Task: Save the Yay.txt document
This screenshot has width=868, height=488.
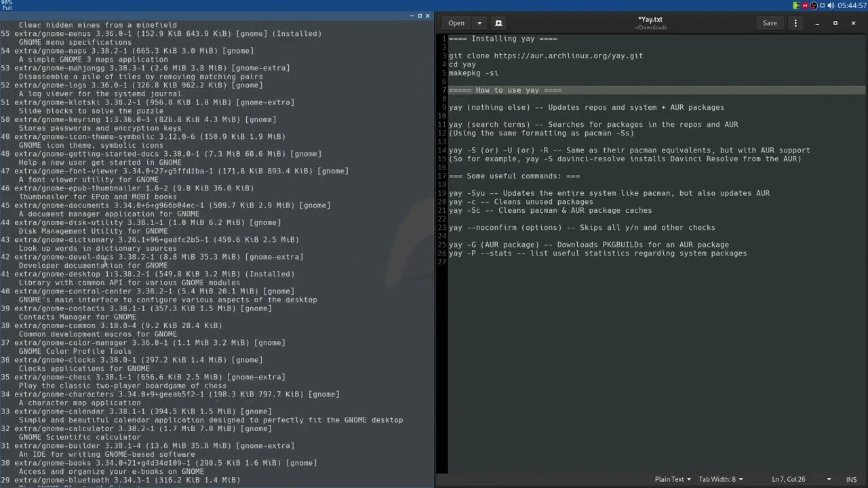Action: click(770, 23)
